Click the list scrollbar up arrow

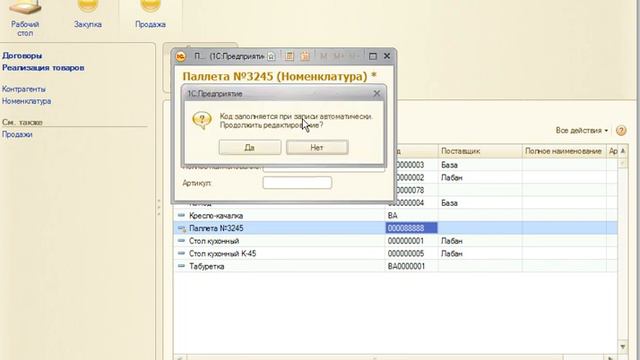[622, 151]
